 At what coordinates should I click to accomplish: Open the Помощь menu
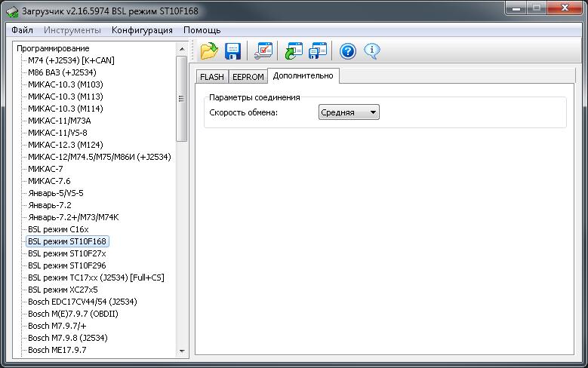tap(202, 30)
